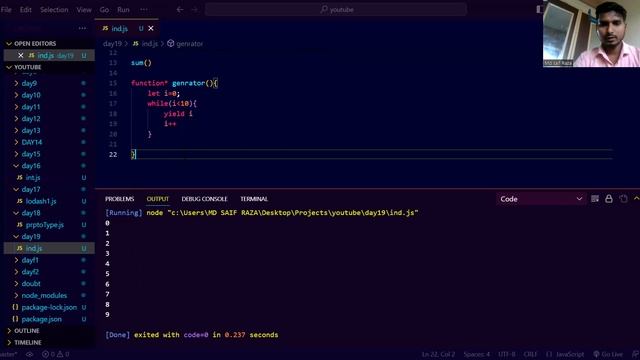Viewport: 640px width, 360px height.
Task: Clear the output with the clear icon
Action: tap(595, 199)
